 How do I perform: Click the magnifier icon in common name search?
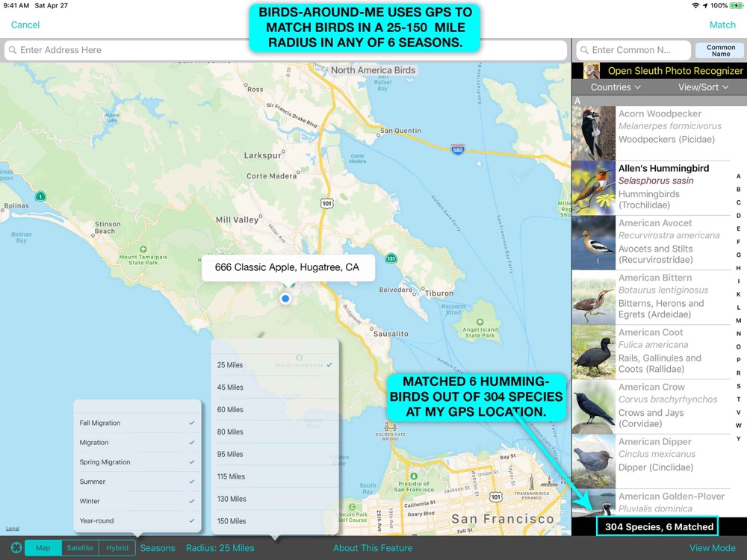pyautogui.click(x=584, y=50)
